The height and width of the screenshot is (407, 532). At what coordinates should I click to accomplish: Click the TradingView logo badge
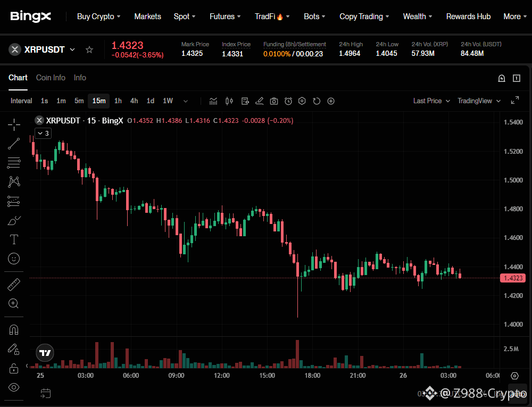tap(45, 353)
